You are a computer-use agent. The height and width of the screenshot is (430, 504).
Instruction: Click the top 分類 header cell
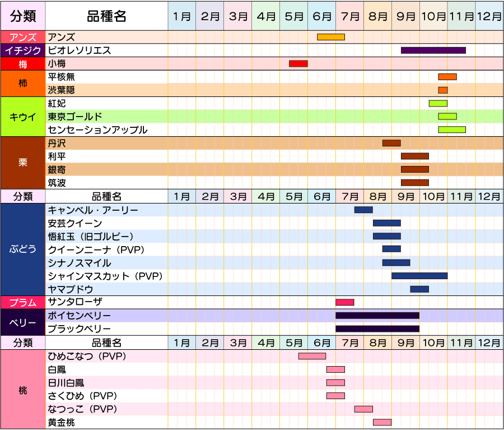(x=23, y=16)
